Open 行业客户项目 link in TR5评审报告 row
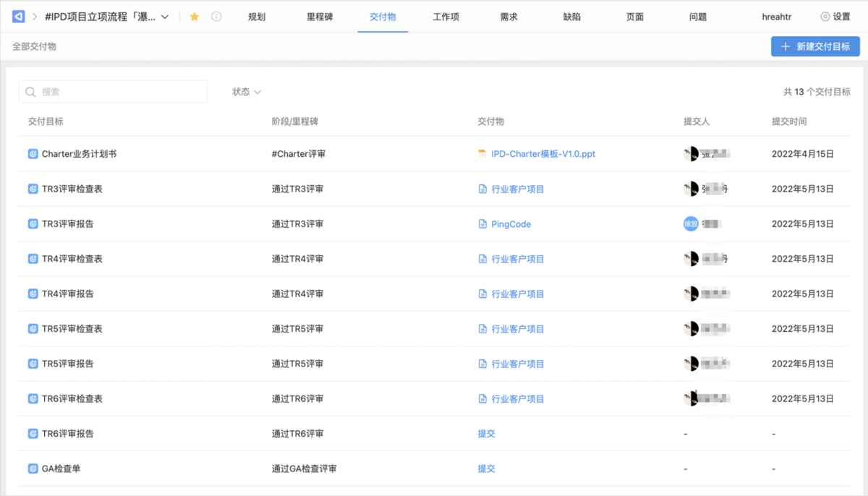Screen dimensions: 868x496 (x=518, y=364)
